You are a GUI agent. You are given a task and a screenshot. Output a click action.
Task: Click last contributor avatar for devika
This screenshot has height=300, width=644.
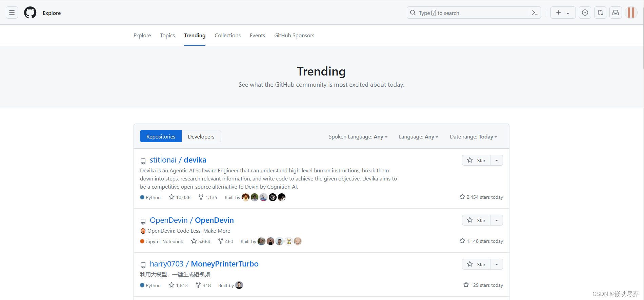coord(282,197)
